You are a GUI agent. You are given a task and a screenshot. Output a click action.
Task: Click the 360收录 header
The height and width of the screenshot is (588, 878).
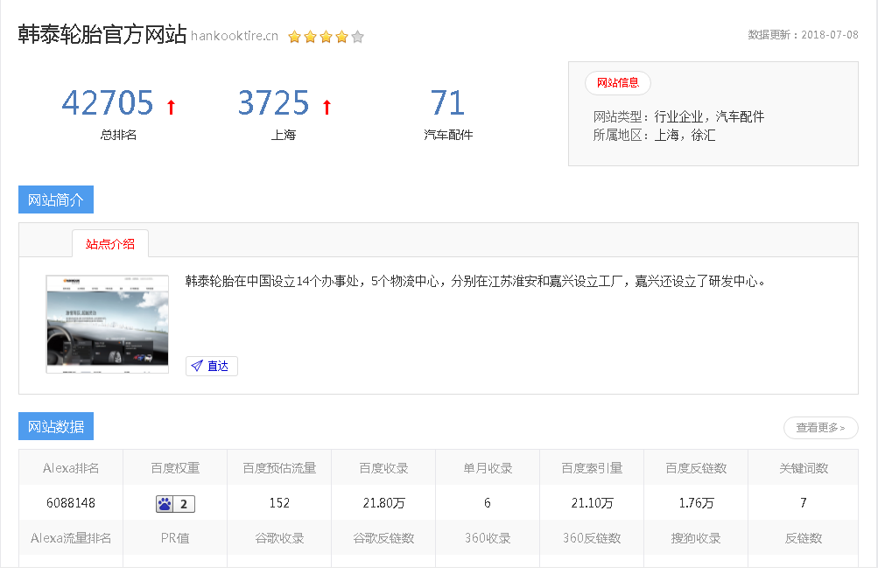(488, 538)
